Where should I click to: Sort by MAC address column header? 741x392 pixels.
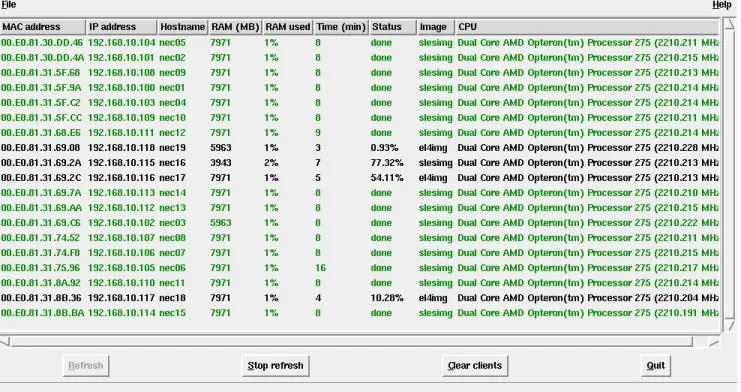coord(43,27)
